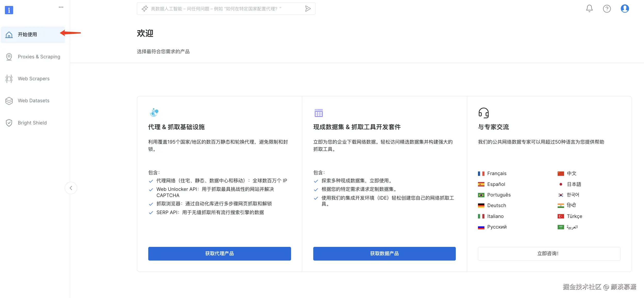Open the user account avatar
The height and width of the screenshot is (298, 644).
point(624,9)
